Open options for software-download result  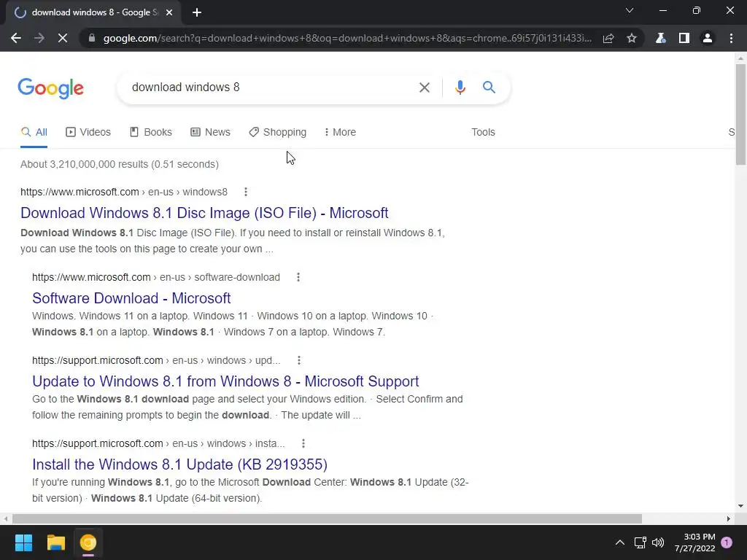tap(298, 277)
